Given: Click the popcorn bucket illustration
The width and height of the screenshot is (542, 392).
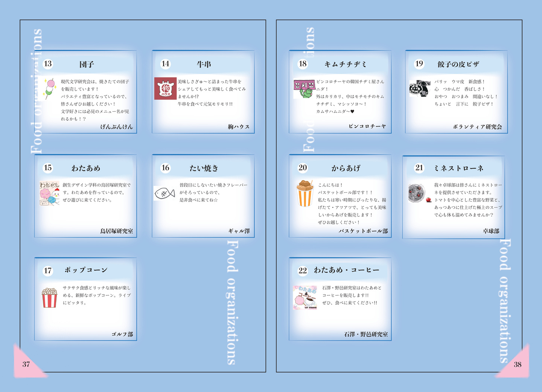Looking at the screenshot, I should [x=49, y=298].
